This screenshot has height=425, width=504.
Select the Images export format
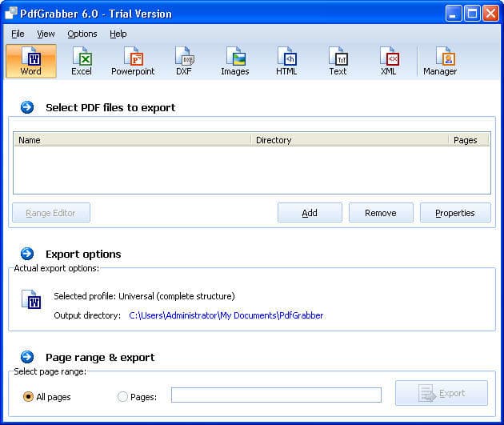(235, 61)
